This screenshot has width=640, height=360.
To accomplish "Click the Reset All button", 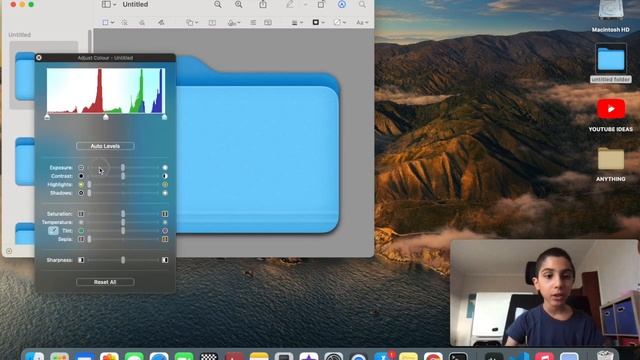I will coord(105,282).
